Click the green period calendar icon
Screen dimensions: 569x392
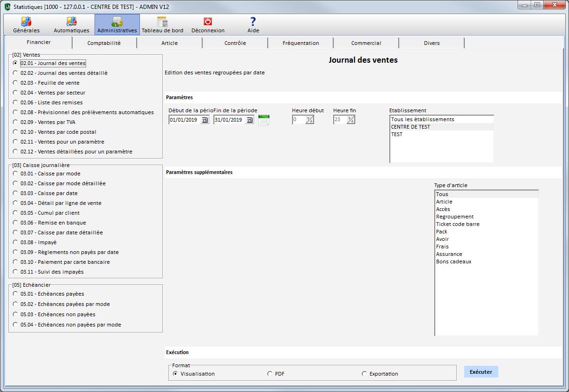[264, 120]
